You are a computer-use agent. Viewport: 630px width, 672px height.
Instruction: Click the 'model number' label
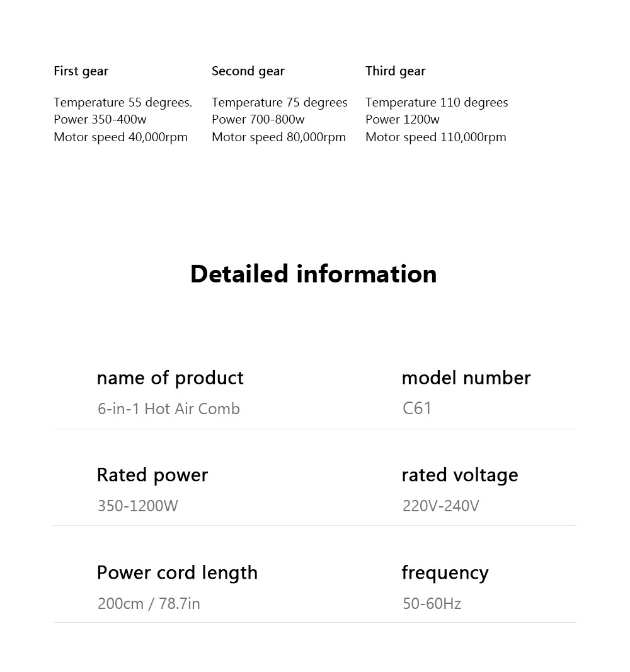pyautogui.click(x=466, y=378)
